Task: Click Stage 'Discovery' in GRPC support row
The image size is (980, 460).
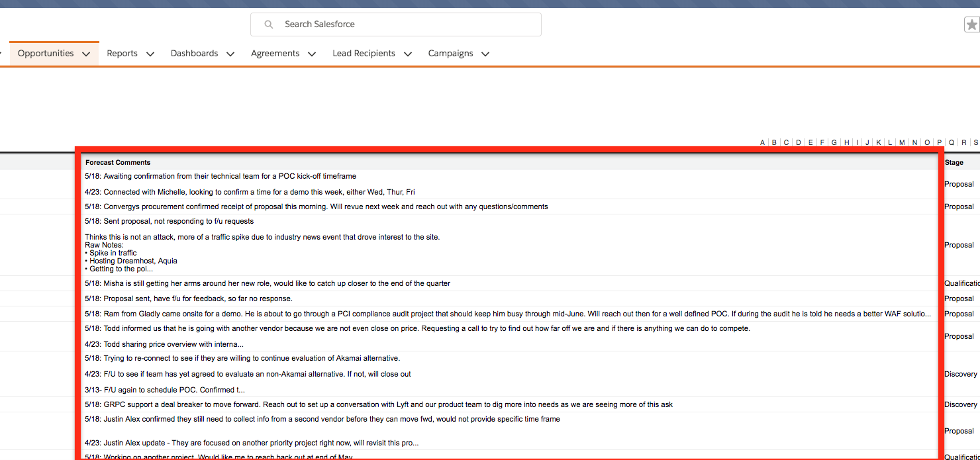Action: tap(961, 404)
